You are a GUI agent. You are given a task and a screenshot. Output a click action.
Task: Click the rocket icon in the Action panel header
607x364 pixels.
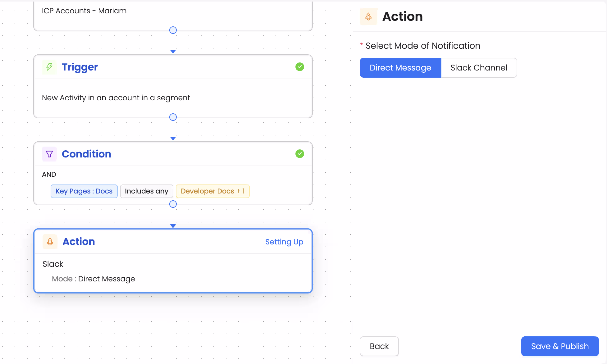(368, 16)
